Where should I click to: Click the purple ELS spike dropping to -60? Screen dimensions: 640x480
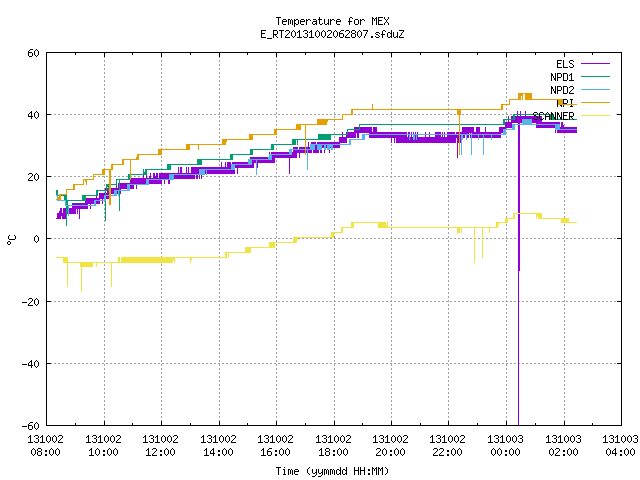point(519,273)
